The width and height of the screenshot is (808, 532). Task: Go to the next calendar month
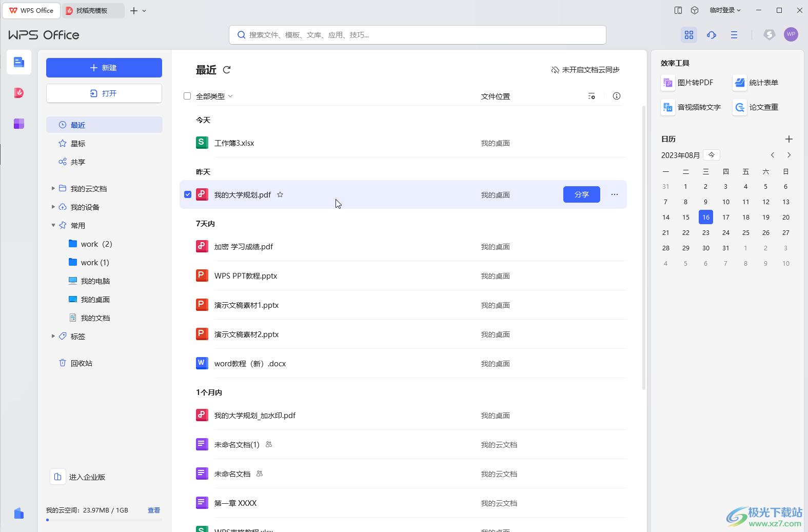click(x=789, y=155)
